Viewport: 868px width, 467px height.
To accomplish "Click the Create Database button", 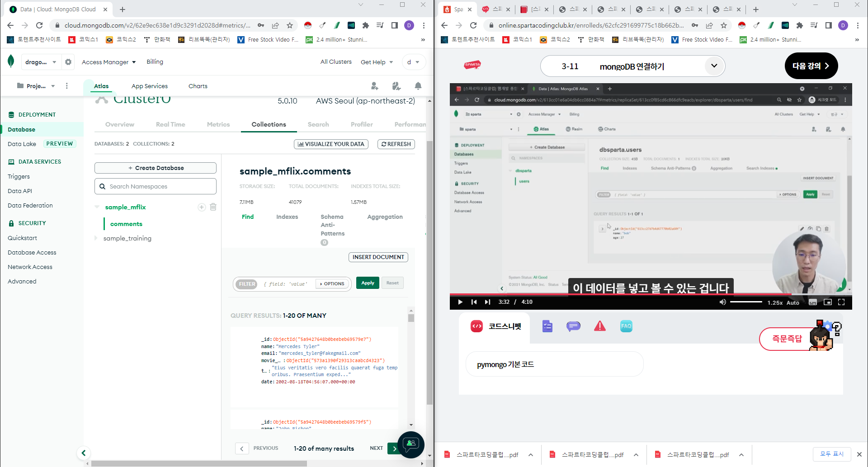I will click(x=156, y=168).
